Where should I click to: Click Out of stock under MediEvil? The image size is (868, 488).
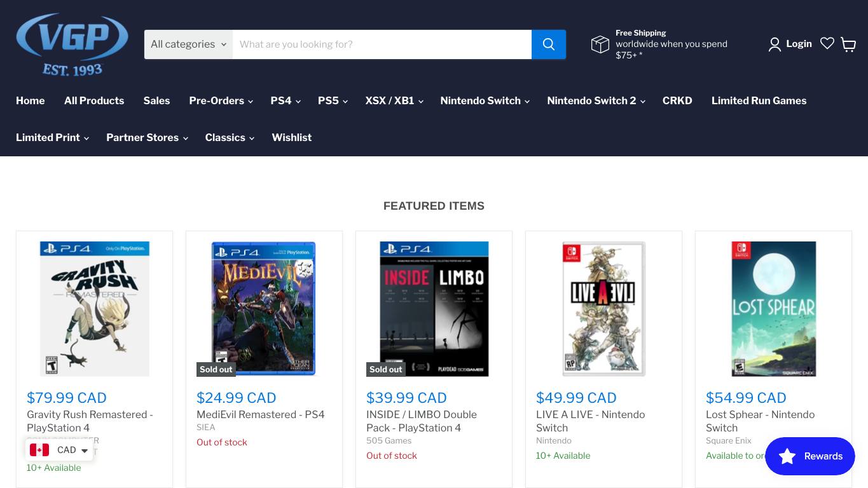[x=221, y=442]
